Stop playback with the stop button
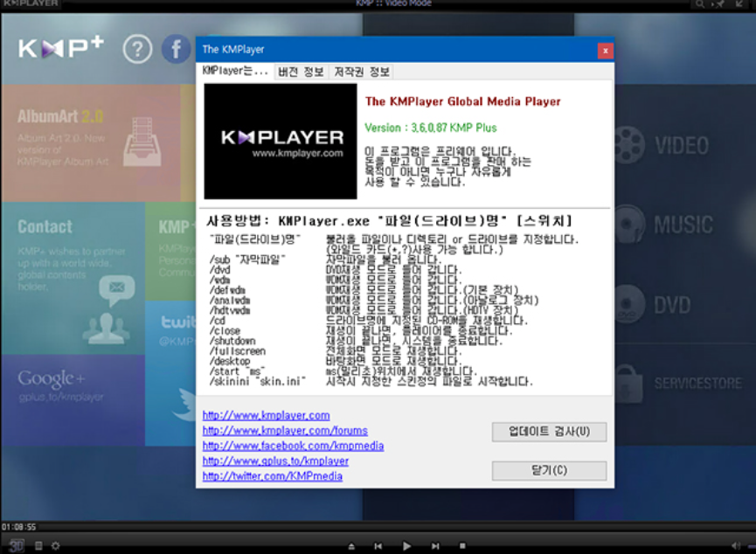This screenshot has width=756, height=554. click(x=462, y=546)
